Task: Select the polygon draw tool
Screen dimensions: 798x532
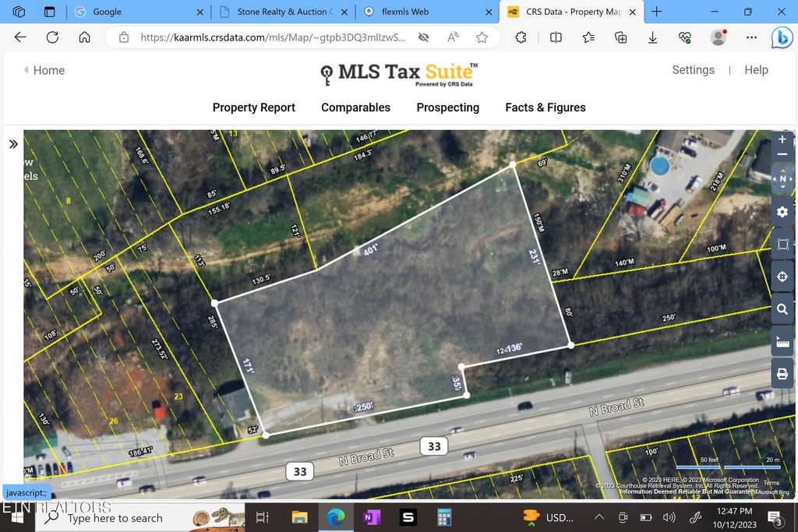Action: pos(782,244)
